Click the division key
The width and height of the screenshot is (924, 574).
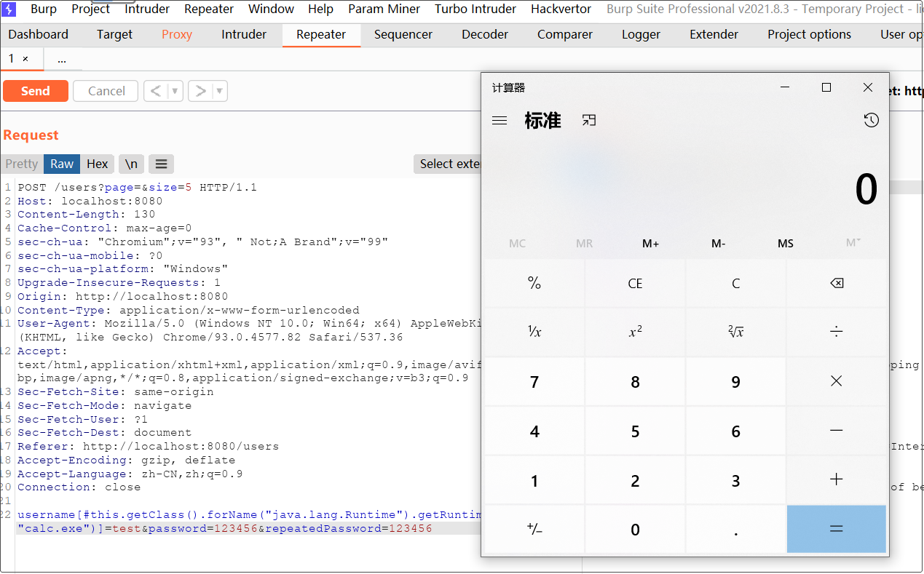[837, 332]
